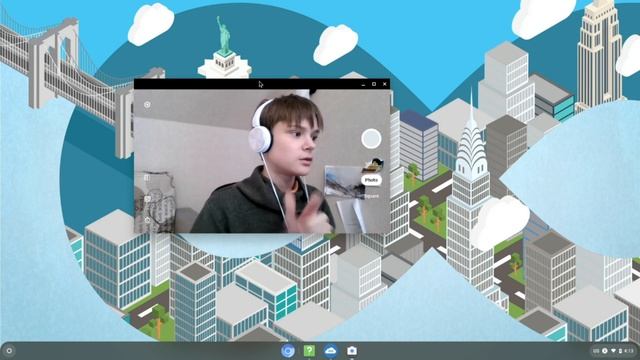The width and height of the screenshot is (640, 360).
Task: Take a photo with the shutter button
Action: click(x=371, y=139)
